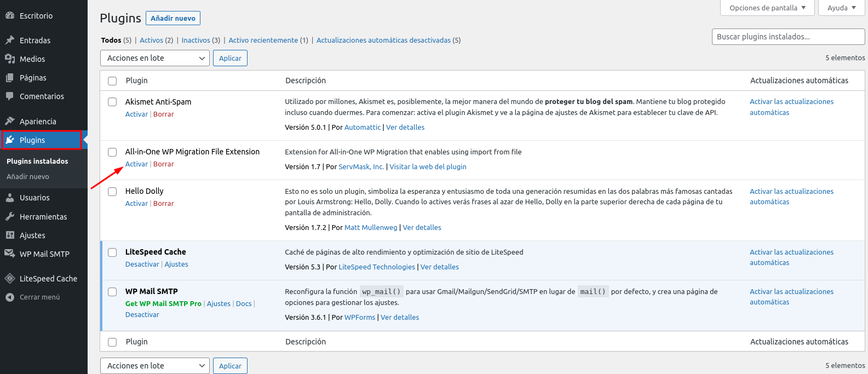Click bottom Aplicar button
868x374 pixels.
(230, 366)
